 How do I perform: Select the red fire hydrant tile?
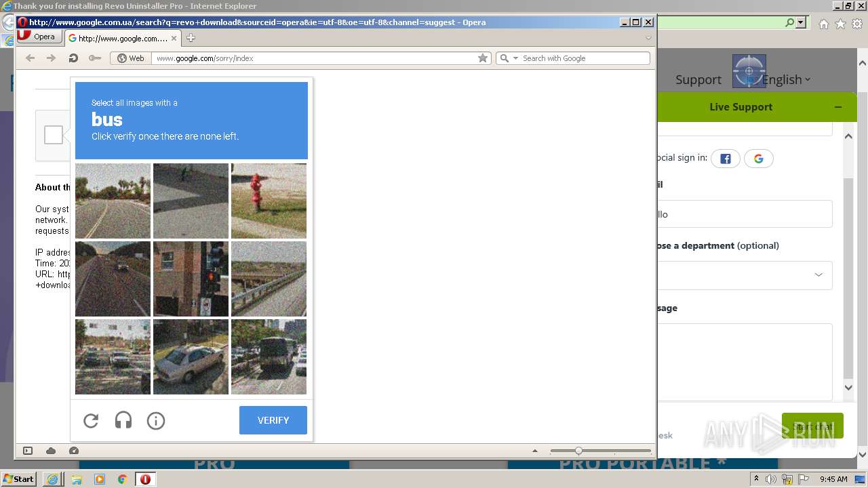[269, 201]
